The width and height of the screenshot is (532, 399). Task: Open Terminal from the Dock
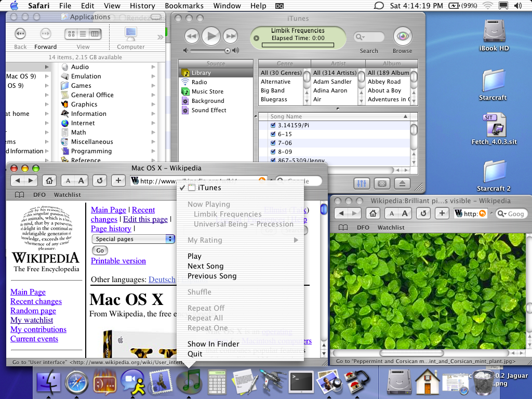coord(301,382)
